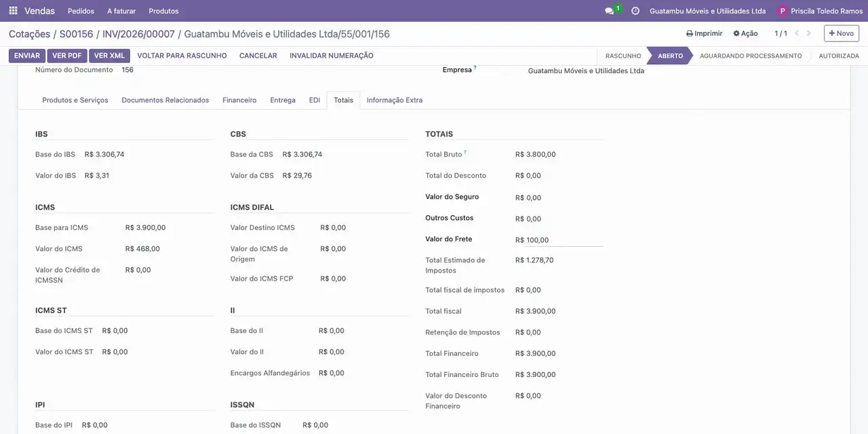Click the Total Financeiro Bruto value
The width and height of the screenshot is (868, 434).
point(536,374)
